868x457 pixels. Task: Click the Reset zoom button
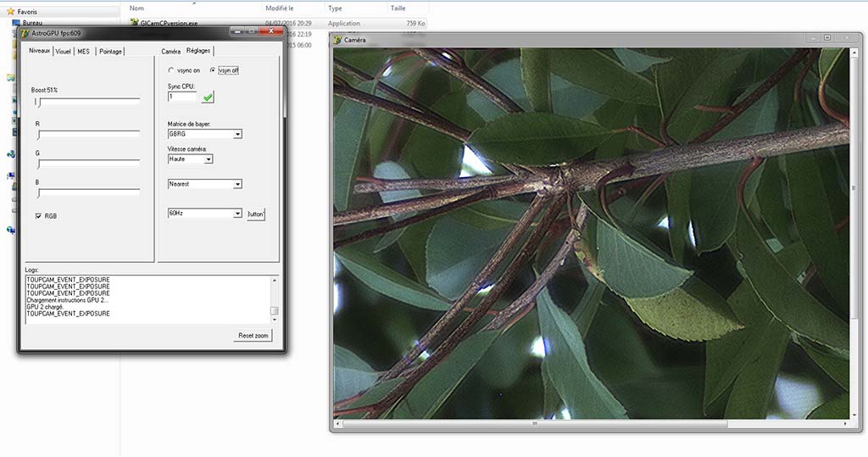coord(253,336)
